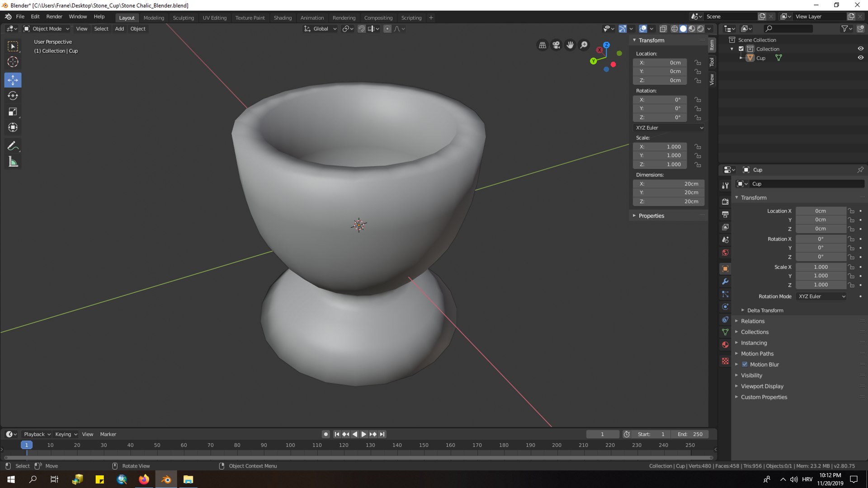Open the Object Data mesh tab

click(725, 332)
